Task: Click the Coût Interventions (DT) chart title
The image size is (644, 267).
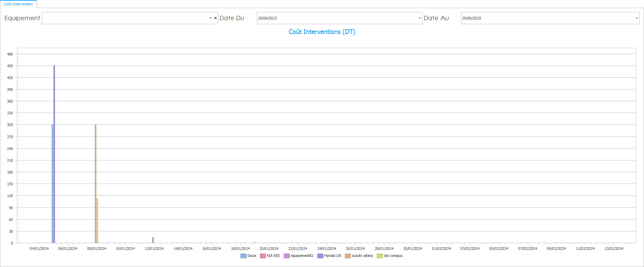Action: pos(322,32)
